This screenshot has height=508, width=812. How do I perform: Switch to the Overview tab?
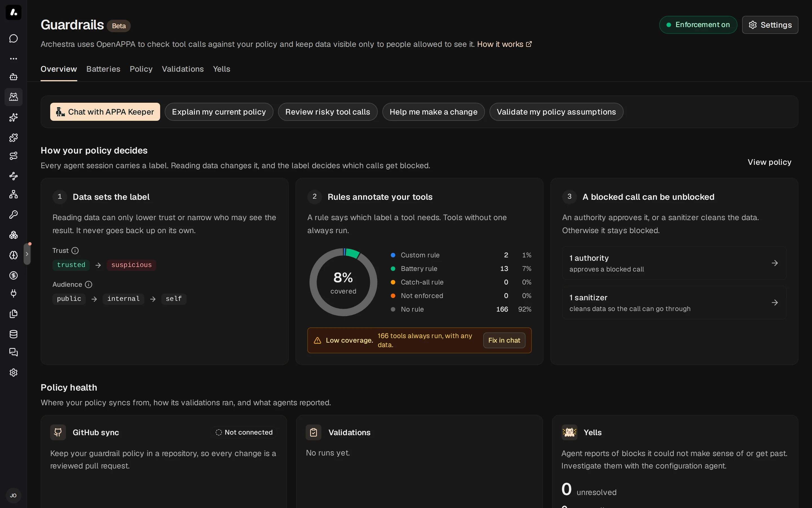(59, 69)
